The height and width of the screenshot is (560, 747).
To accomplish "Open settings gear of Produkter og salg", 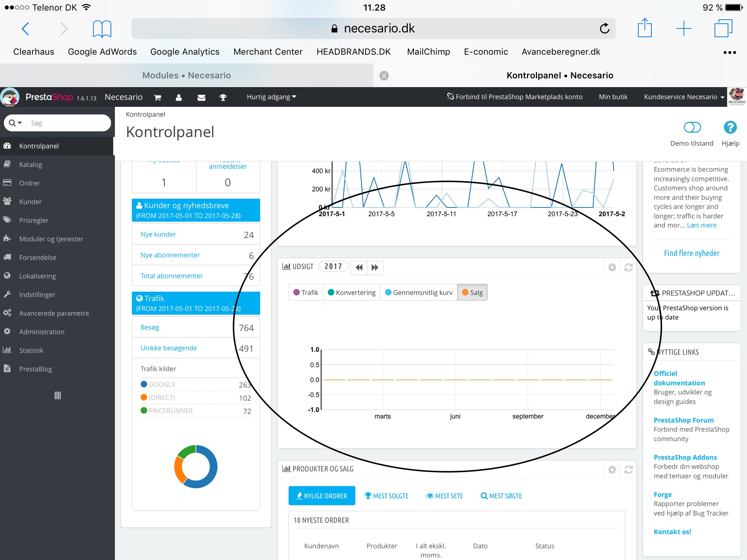I will (x=612, y=470).
